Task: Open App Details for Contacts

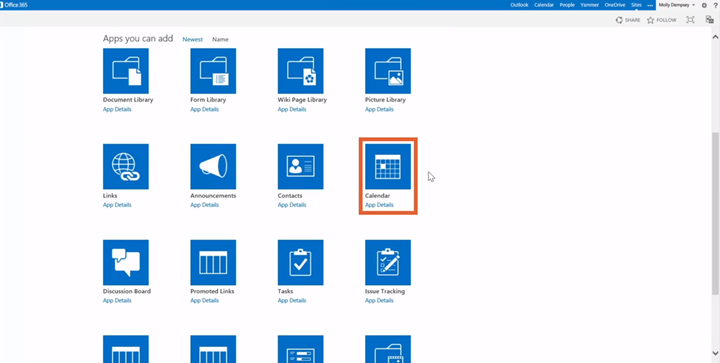Action: point(292,205)
